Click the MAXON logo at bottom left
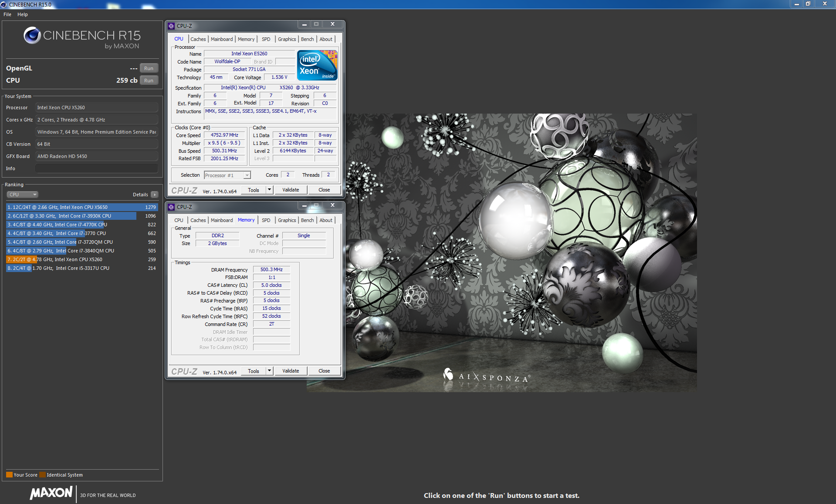 (x=51, y=493)
